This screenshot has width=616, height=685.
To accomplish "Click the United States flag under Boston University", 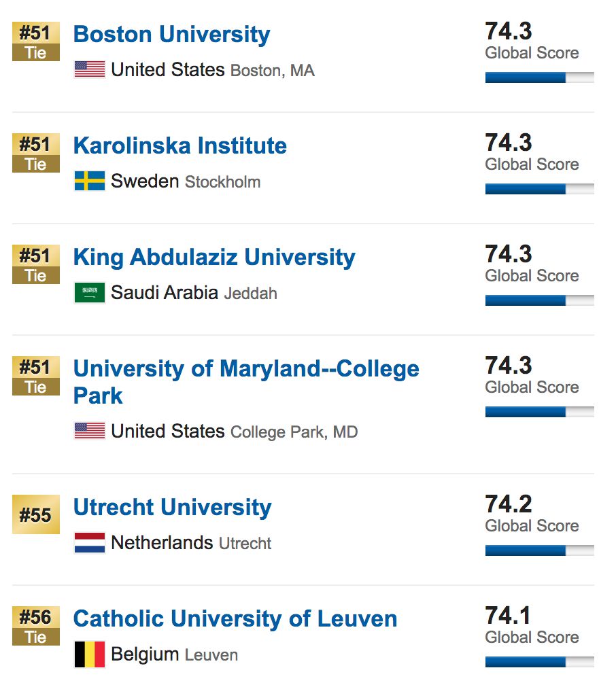I will click(x=90, y=69).
